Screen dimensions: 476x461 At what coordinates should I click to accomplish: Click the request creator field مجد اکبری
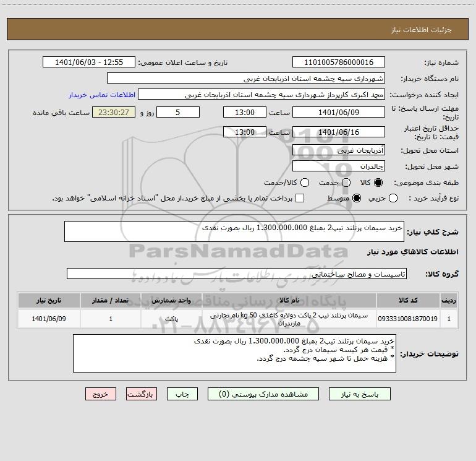(x=261, y=95)
